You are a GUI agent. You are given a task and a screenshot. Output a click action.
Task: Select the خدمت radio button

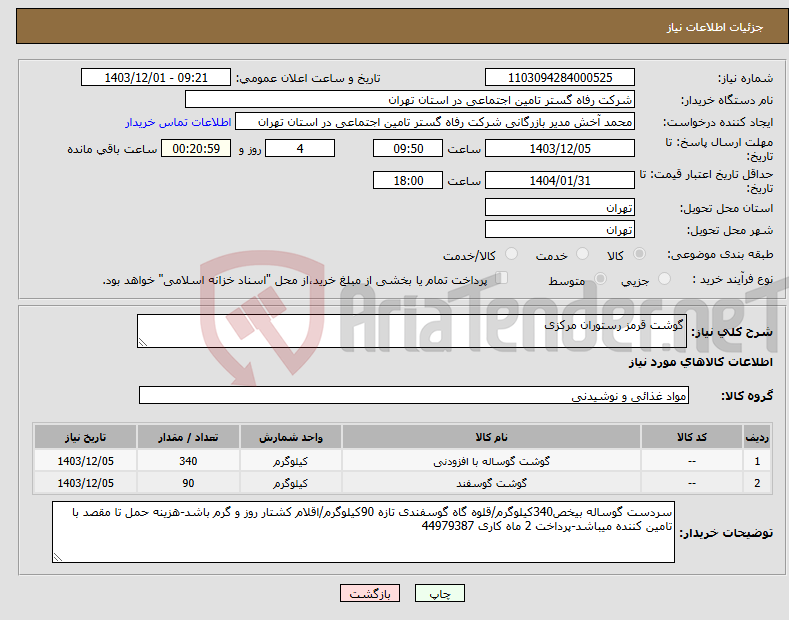pos(582,254)
